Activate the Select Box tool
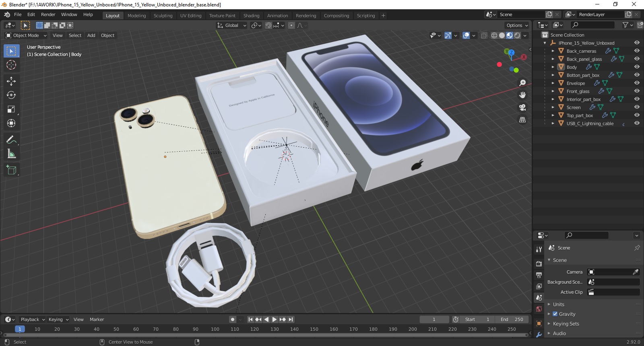Viewport: 644px width, 346px height. [11, 51]
